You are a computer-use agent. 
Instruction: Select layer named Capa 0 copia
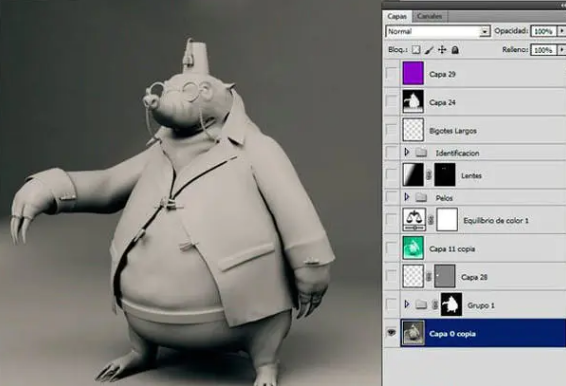(x=452, y=334)
